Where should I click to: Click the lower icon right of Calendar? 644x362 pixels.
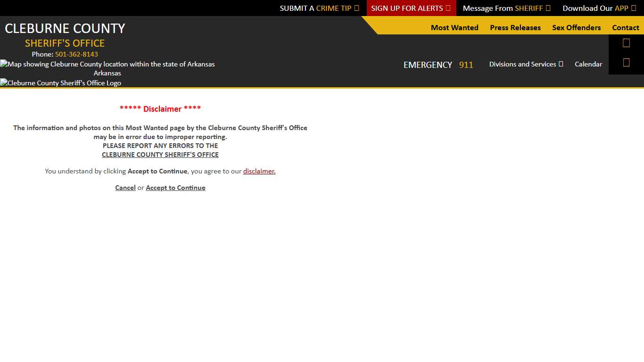pos(626,63)
